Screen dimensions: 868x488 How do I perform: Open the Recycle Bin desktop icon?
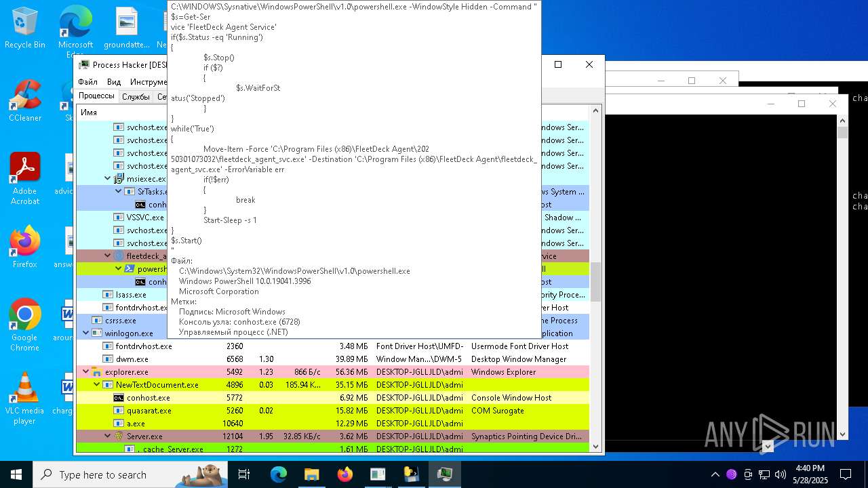[x=25, y=27]
